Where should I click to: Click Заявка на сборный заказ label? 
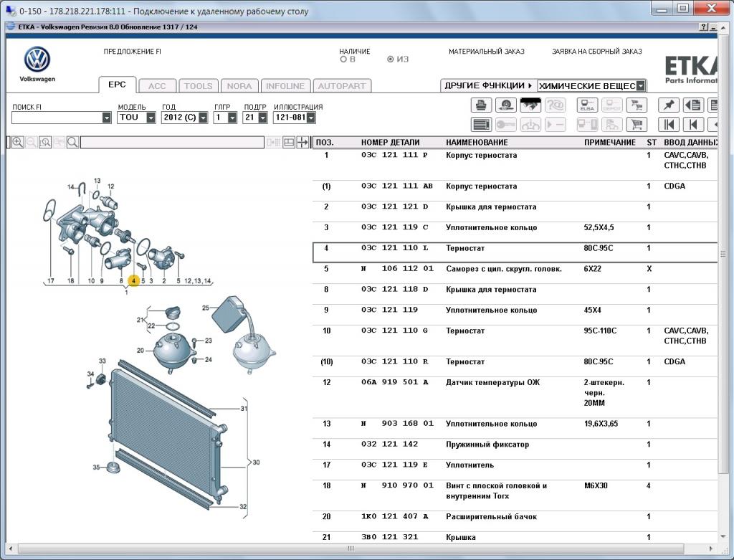coord(597,52)
